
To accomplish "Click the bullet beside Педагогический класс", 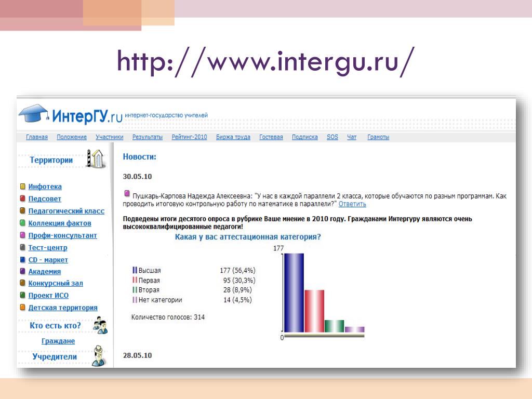I will 23,211.
